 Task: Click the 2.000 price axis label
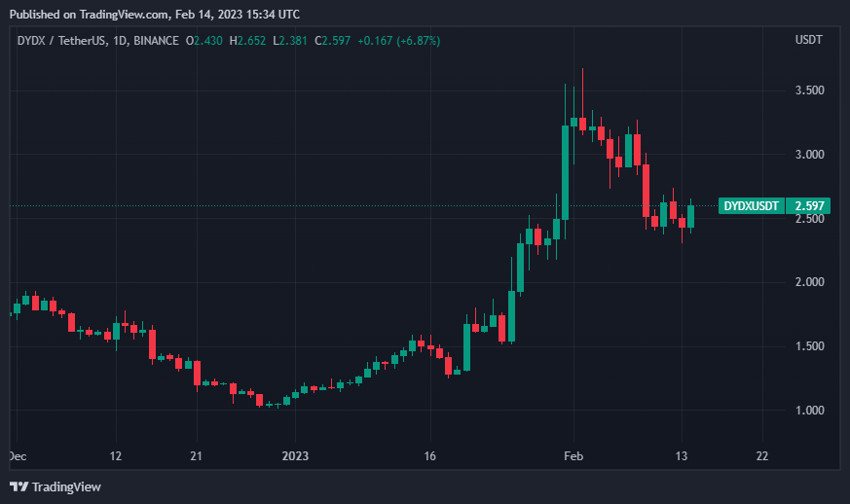809,282
